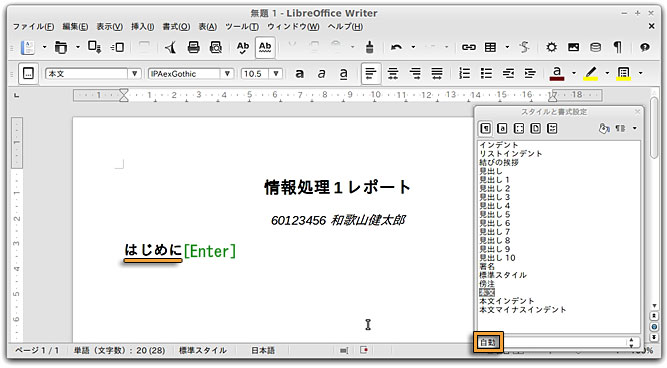Click the Print icon

(194, 47)
